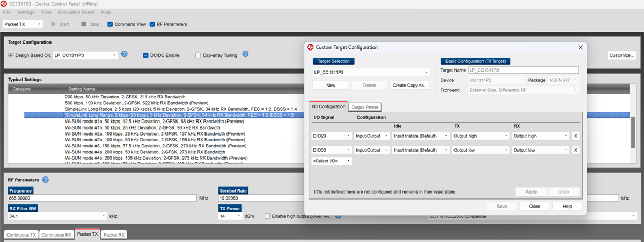Switch to the Continuous RX tab
The height and width of the screenshot is (242, 644).
[x=56, y=235]
